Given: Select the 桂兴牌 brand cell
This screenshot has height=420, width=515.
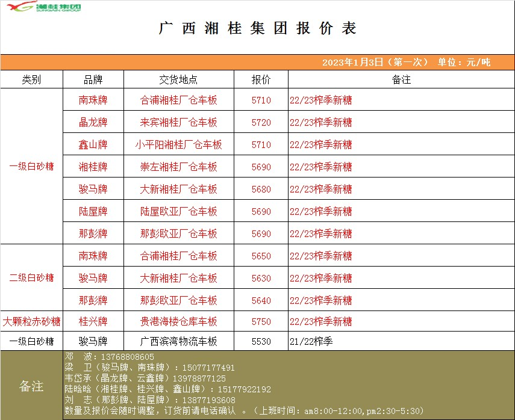Looking at the screenshot, I should pyautogui.click(x=93, y=321).
